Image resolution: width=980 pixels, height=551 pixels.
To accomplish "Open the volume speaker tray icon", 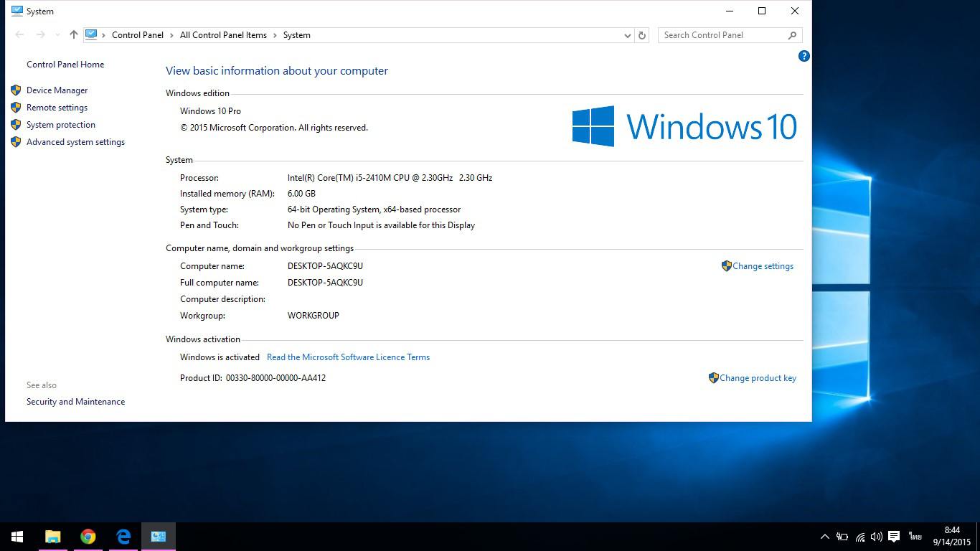I will [x=876, y=537].
